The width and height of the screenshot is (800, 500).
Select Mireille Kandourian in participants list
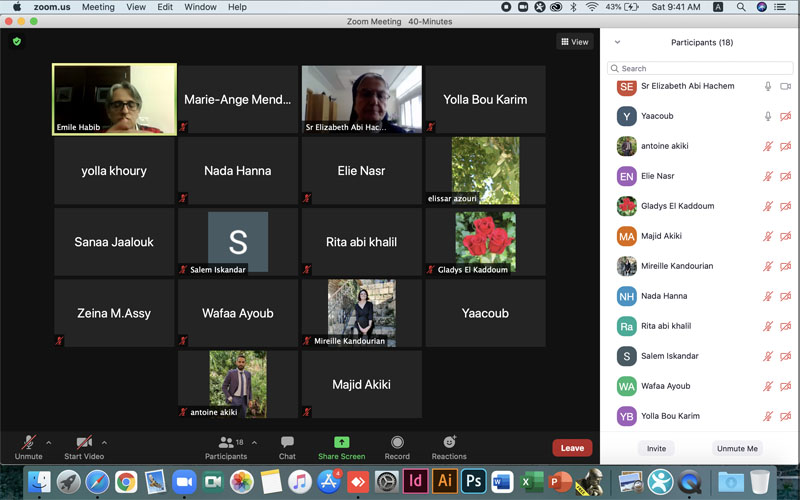click(x=700, y=266)
